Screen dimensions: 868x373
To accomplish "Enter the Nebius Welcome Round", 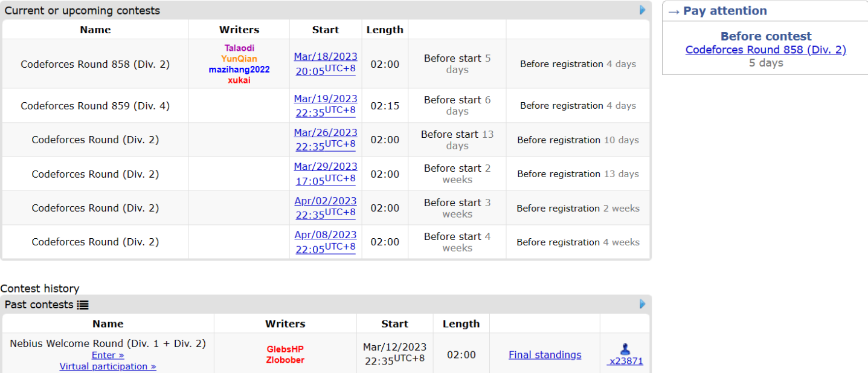I will point(108,355).
